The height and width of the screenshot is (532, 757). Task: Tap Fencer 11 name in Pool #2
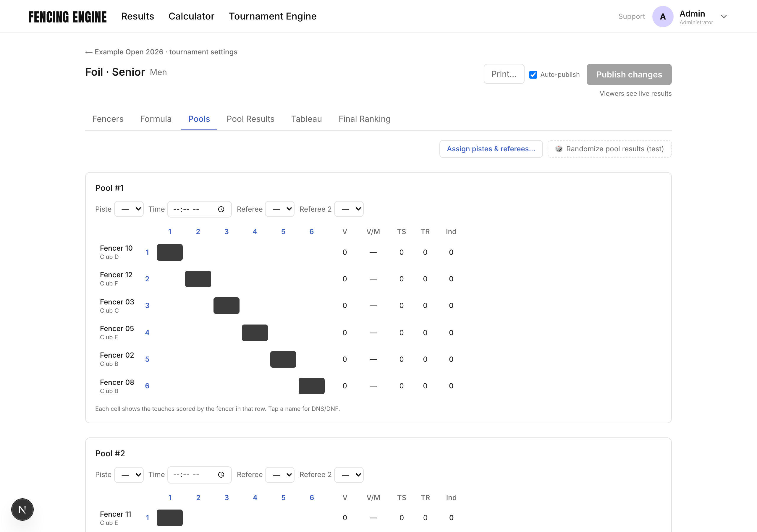(x=116, y=514)
